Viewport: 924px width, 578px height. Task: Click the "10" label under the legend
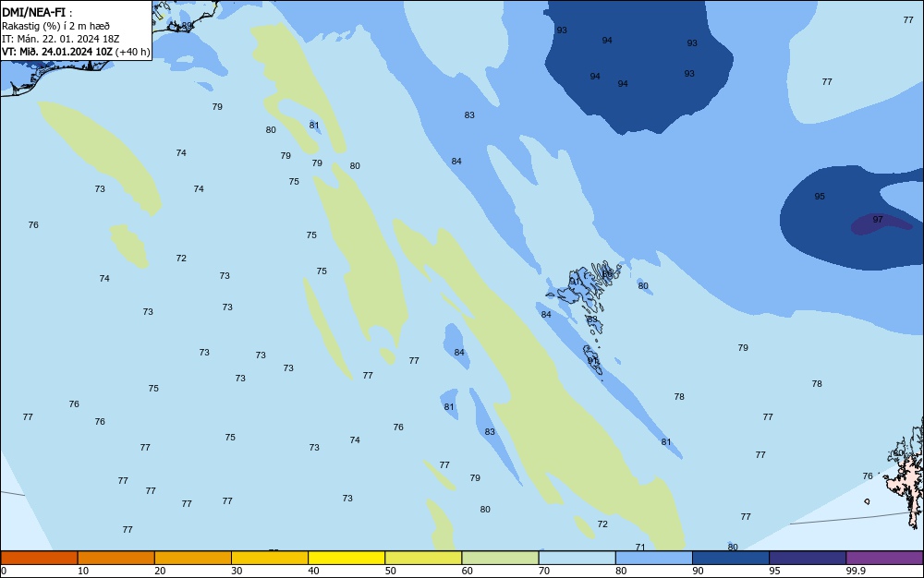[83, 571]
